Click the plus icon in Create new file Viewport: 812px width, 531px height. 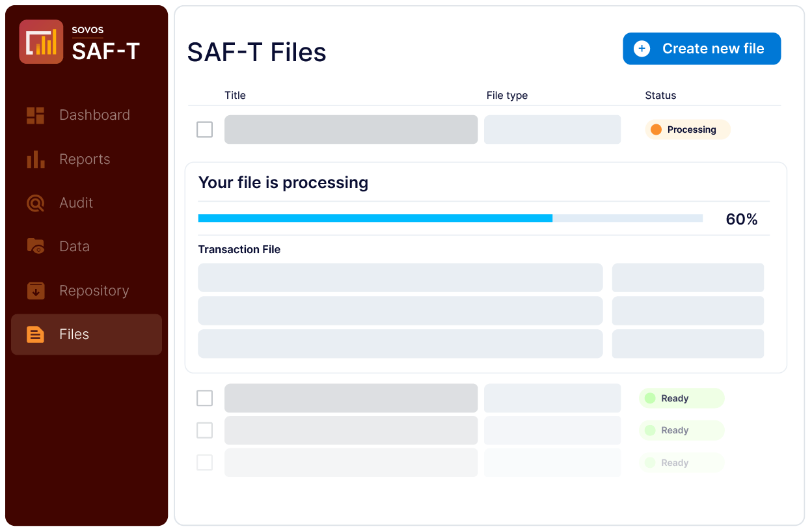click(x=642, y=49)
